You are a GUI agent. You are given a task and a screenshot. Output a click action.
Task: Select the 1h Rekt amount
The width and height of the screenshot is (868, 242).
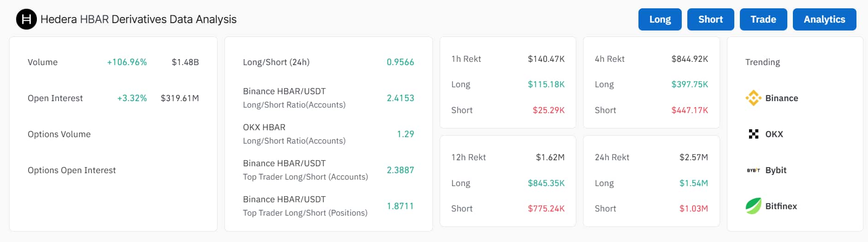[546, 59]
